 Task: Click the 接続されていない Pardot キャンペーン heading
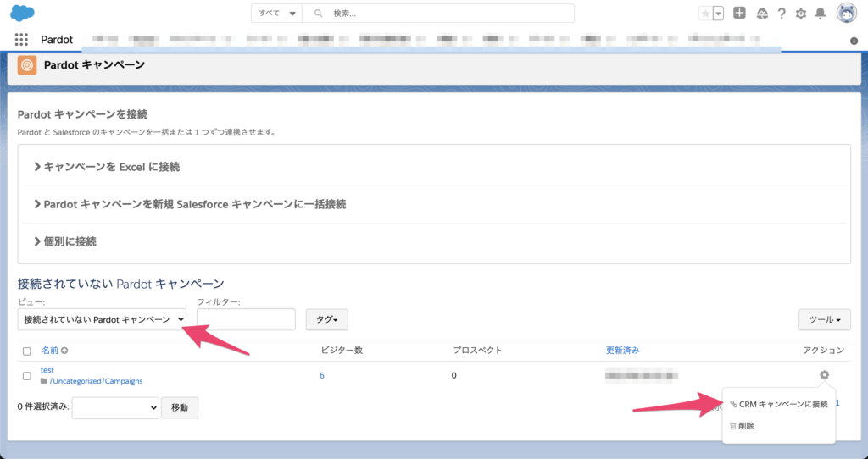point(120,284)
